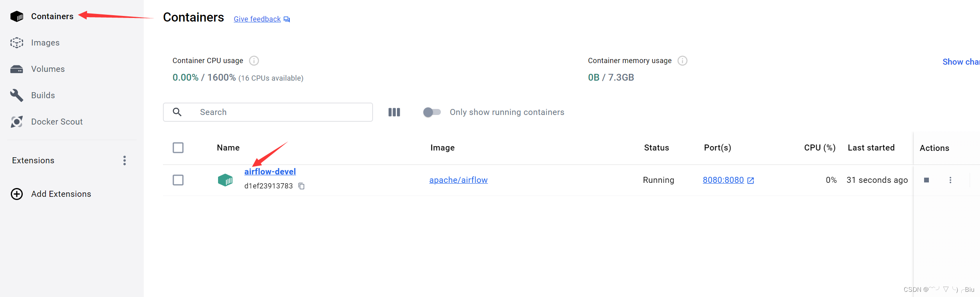The width and height of the screenshot is (980, 297).
Task: Open the airflow-devel container link
Action: coord(270,172)
